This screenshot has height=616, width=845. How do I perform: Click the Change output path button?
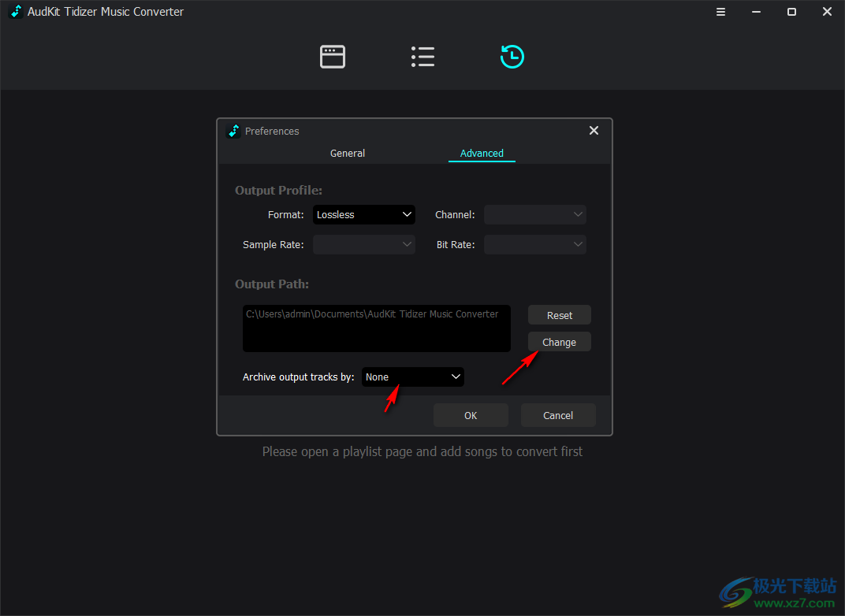click(x=560, y=342)
